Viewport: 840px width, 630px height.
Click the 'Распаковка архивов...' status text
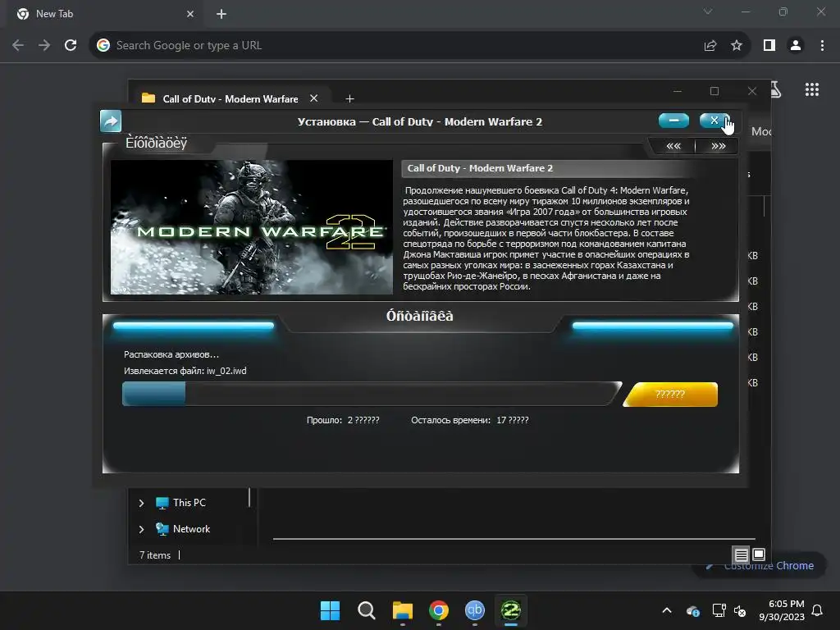171,354
